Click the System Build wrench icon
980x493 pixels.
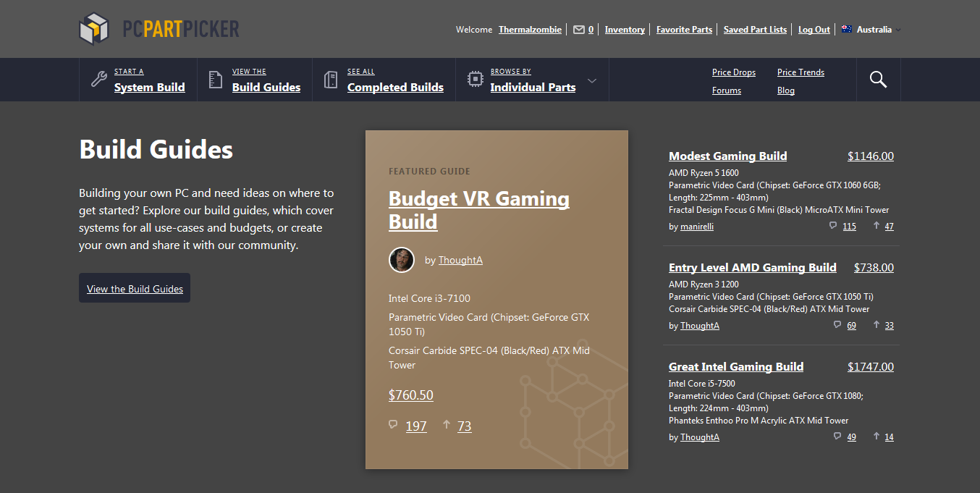pos(99,79)
